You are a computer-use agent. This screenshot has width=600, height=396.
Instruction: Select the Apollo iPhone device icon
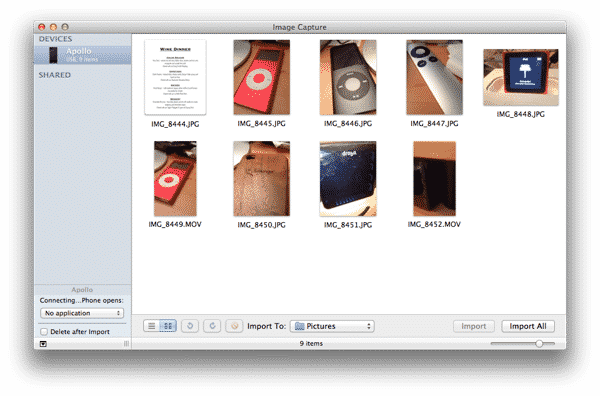(x=53, y=55)
